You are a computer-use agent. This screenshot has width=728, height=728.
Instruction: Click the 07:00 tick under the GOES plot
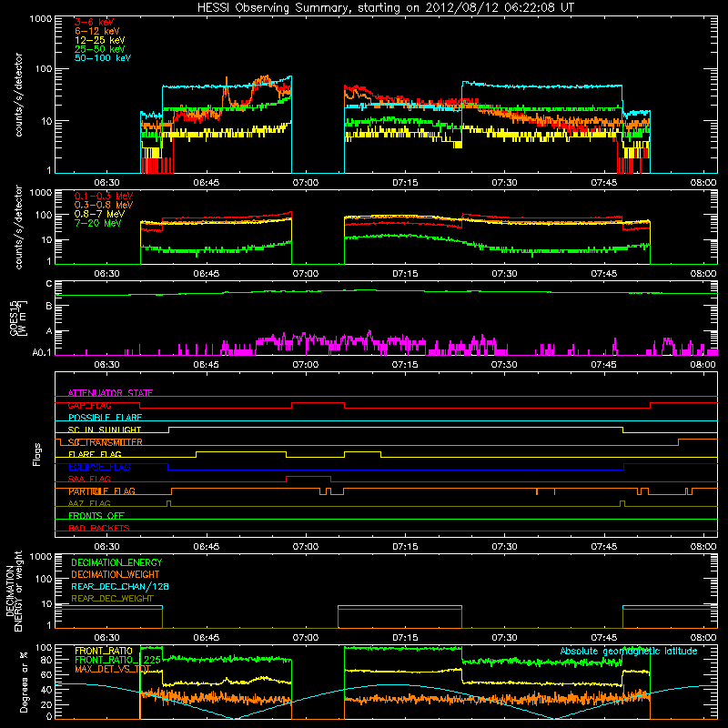(x=306, y=365)
